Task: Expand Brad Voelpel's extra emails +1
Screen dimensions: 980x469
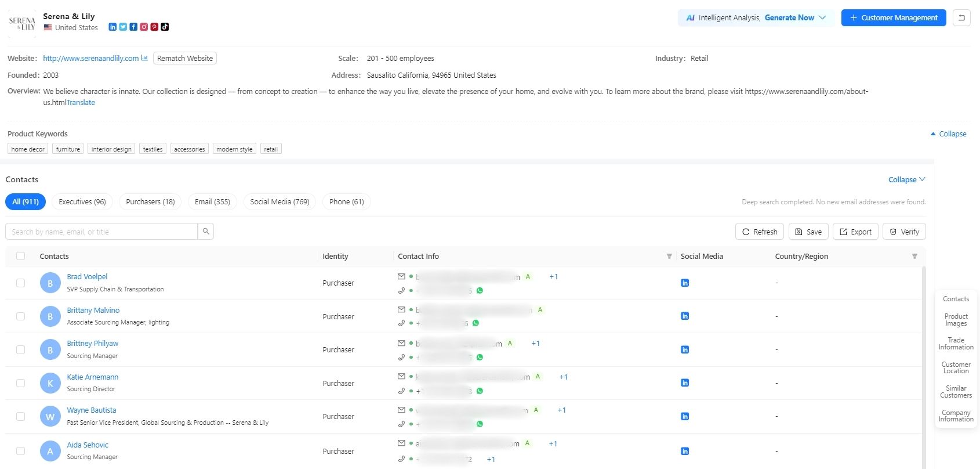Action: click(554, 277)
